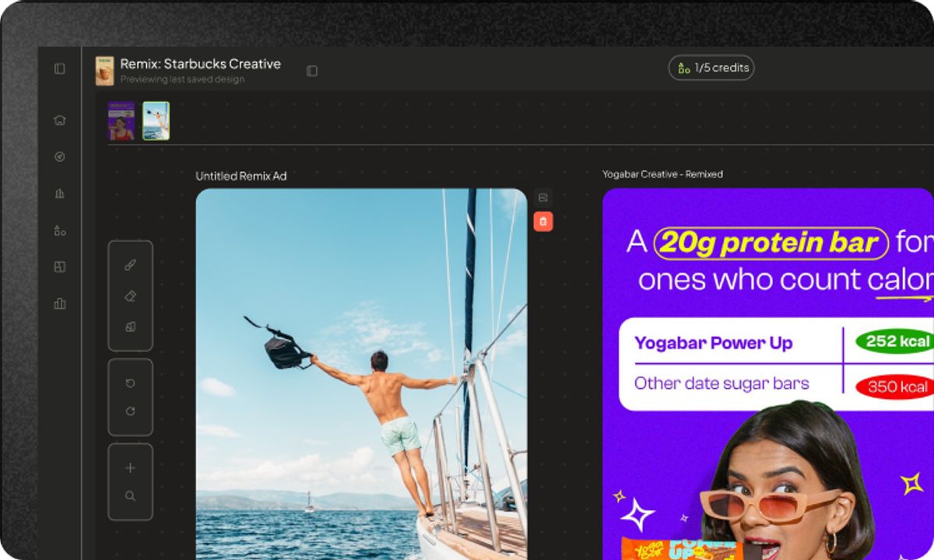934x560 pixels.
Task: Open the analytics chart icon in the sidebar
Action: (58, 303)
